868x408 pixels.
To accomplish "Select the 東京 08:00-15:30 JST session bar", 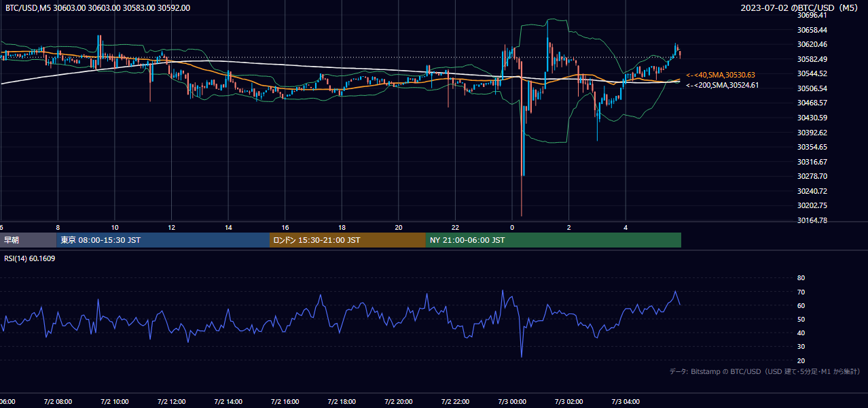I will click(x=163, y=240).
